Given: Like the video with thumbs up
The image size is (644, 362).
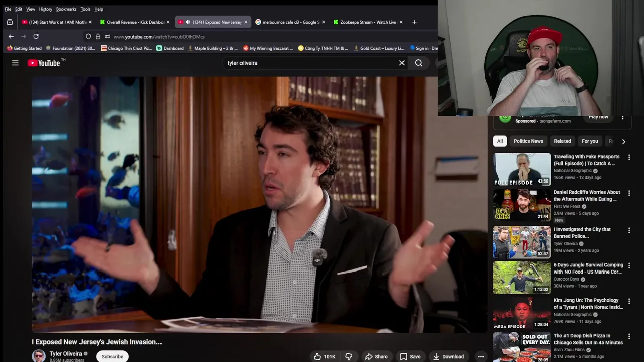Looking at the screenshot, I should pyautogui.click(x=325, y=356).
